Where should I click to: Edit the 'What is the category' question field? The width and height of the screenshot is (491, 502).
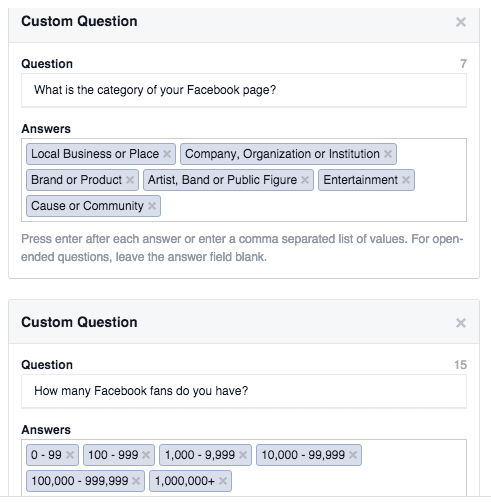pos(244,90)
